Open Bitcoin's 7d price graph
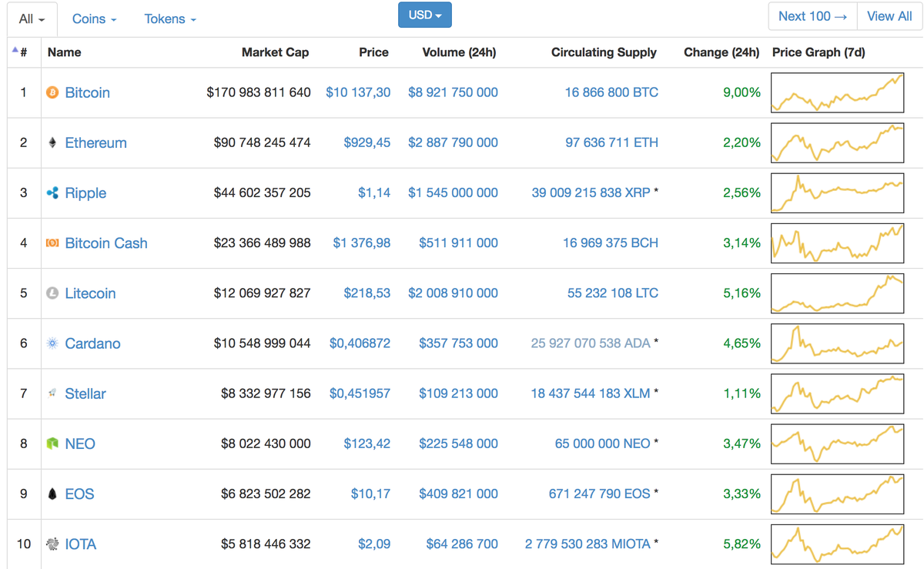924x569 pixels. click(838, 92)
